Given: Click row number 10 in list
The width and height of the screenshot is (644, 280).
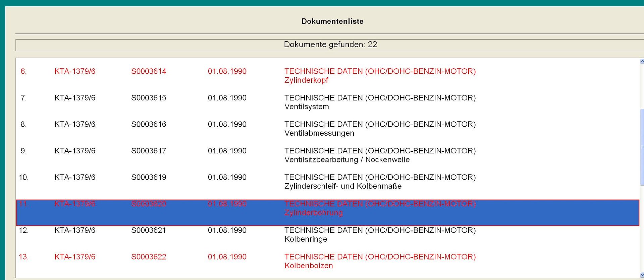Looking at the screenshot, I should [23, 177].
